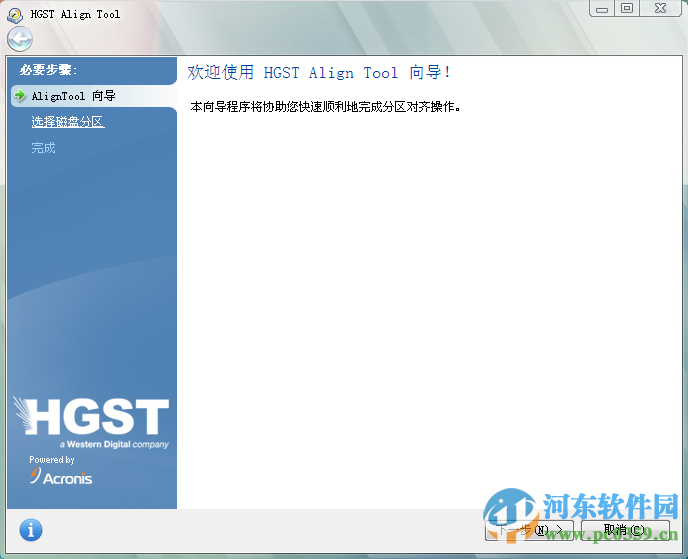Viewport: 688px width, 559px height.
Task: Click the 取消(C) button
Action: (625, 530)
